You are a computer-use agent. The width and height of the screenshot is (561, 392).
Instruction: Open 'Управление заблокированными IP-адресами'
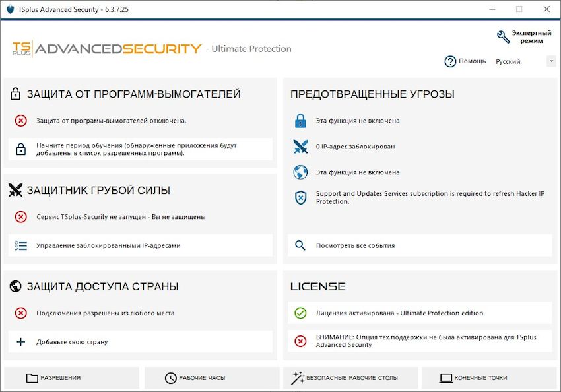pos(140,245)
